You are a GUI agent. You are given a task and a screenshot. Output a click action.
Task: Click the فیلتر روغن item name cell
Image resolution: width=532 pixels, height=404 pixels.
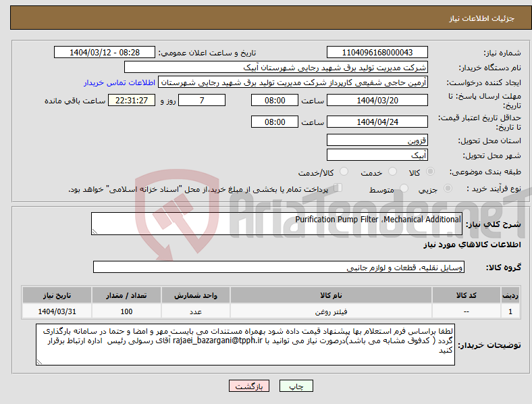(x=331, y=311)
